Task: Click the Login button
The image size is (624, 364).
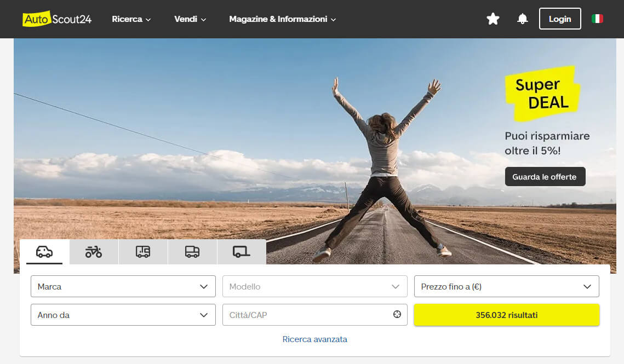Action: [x=560, y=19]
